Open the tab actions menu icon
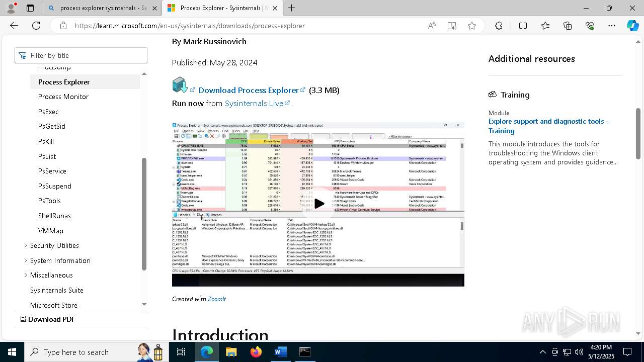644x362 pixels. (30, 8)
